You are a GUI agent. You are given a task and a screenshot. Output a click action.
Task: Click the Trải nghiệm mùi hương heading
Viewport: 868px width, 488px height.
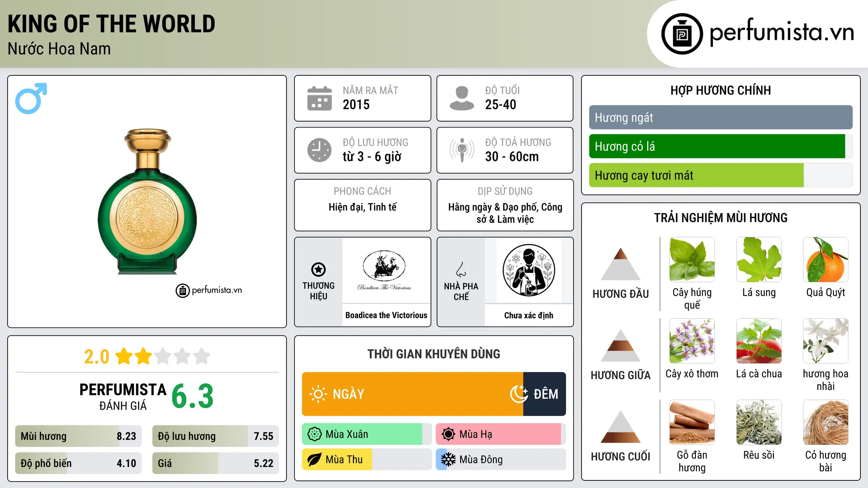[x=721, y=218]
